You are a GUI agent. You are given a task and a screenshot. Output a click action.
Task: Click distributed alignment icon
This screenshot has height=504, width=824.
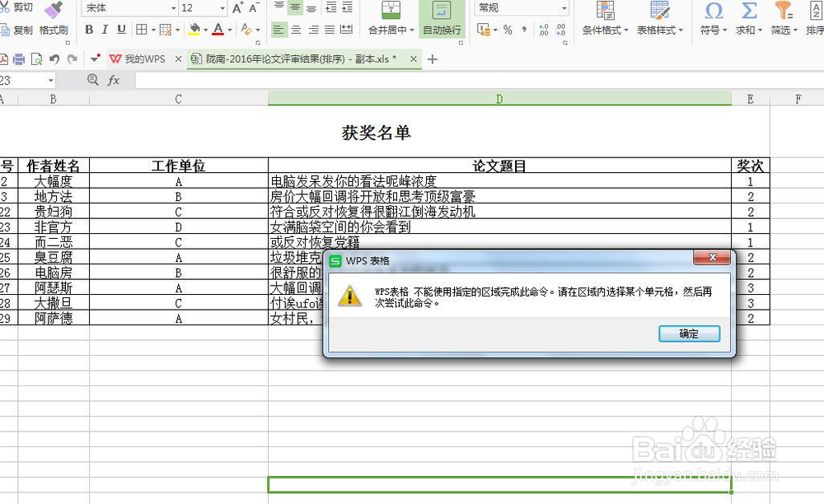coord(346,30)
